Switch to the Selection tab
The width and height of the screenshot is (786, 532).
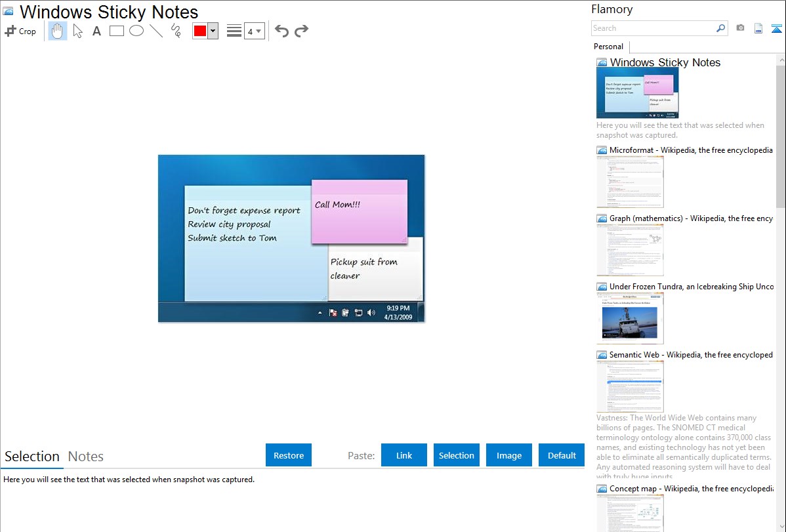coord(32,457)
